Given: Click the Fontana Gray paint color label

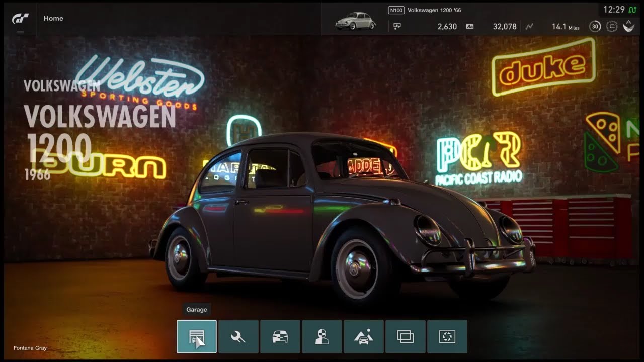Looking at the screenshot, I should point(30,348).
